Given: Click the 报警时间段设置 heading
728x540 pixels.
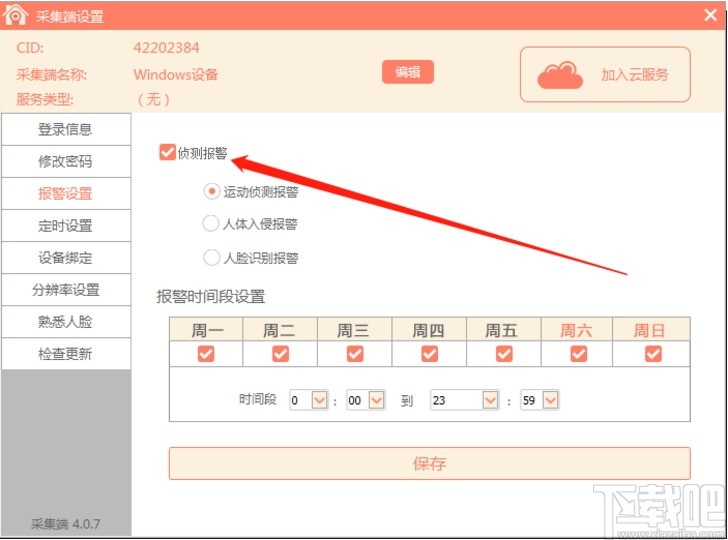Looking at the screenshot, I should point(210,296).
